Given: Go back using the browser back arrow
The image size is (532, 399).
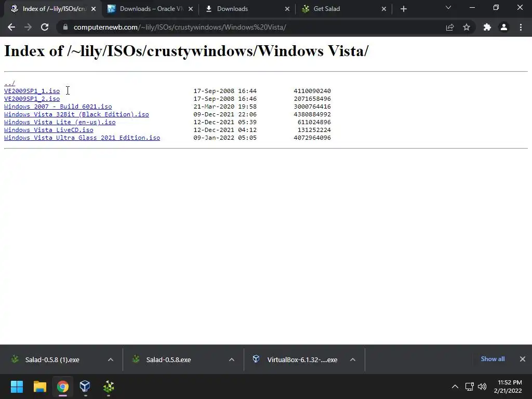Looking at the screenshot, I should coord(11,27).
